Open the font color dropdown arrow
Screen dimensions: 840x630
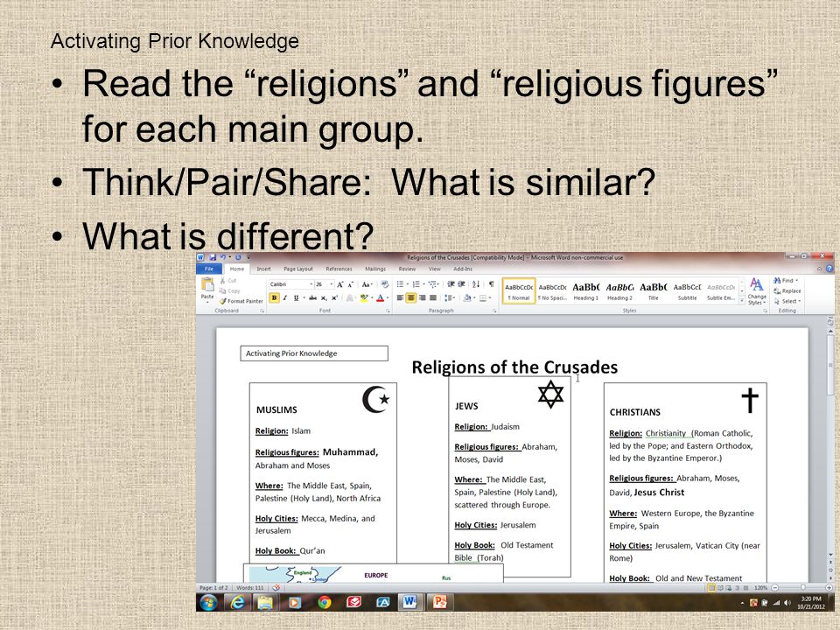click(x=388, y=297)
